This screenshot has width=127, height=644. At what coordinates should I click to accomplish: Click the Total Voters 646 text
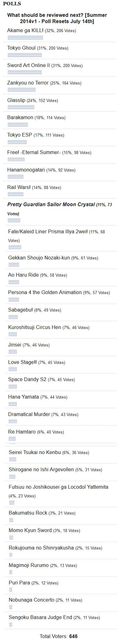59,636
